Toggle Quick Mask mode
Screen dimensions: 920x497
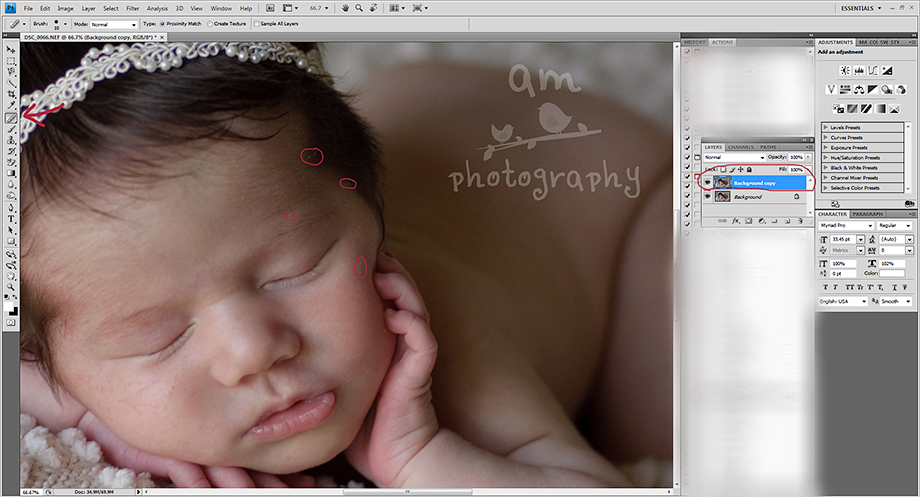[x=11, y=322]
